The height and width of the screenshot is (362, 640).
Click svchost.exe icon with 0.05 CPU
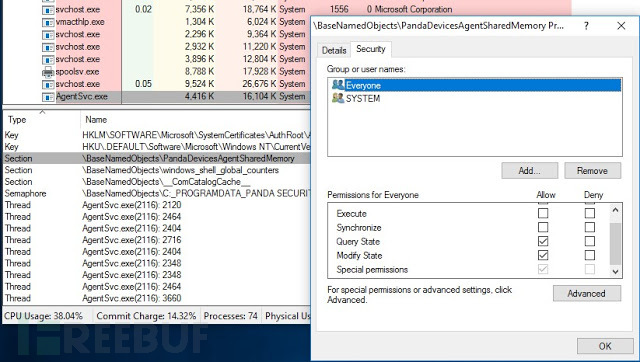click(x=48, y=84)
